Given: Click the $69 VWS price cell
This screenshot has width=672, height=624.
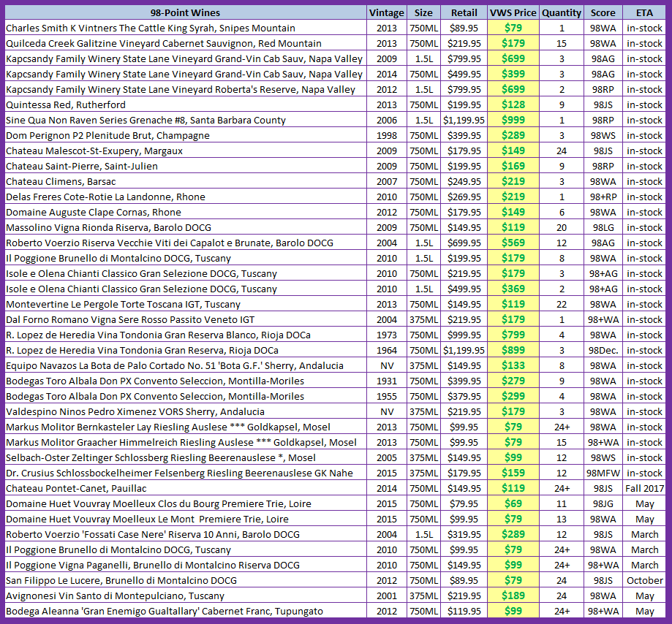Looking at the screenshot, I should pyautogui.click(x=513, y=504).
